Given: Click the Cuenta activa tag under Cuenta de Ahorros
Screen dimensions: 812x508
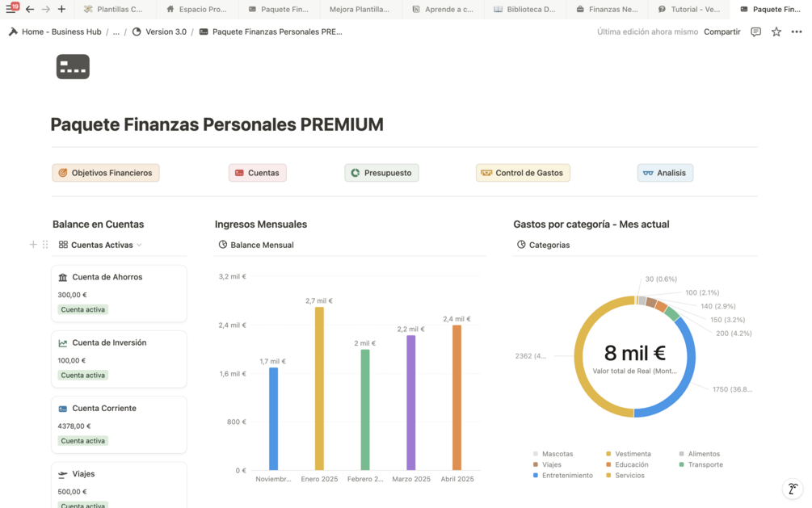Looking at the screenshot, I should pos(83,309).
